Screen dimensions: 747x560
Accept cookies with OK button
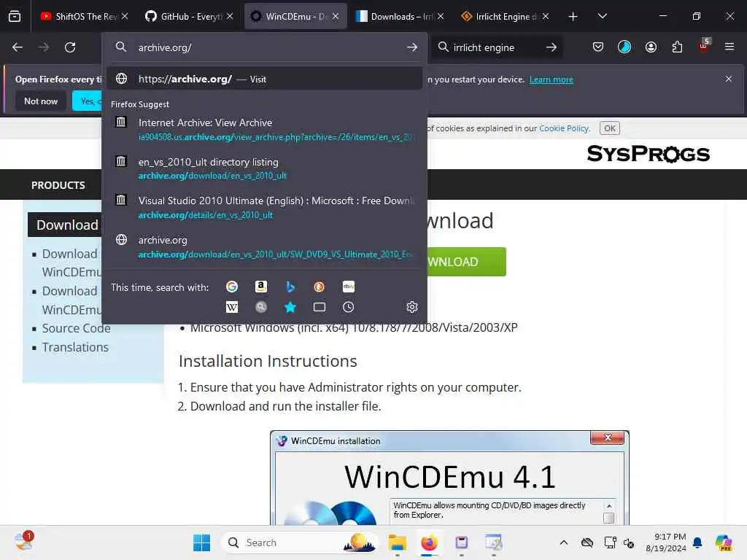(610, 128)
